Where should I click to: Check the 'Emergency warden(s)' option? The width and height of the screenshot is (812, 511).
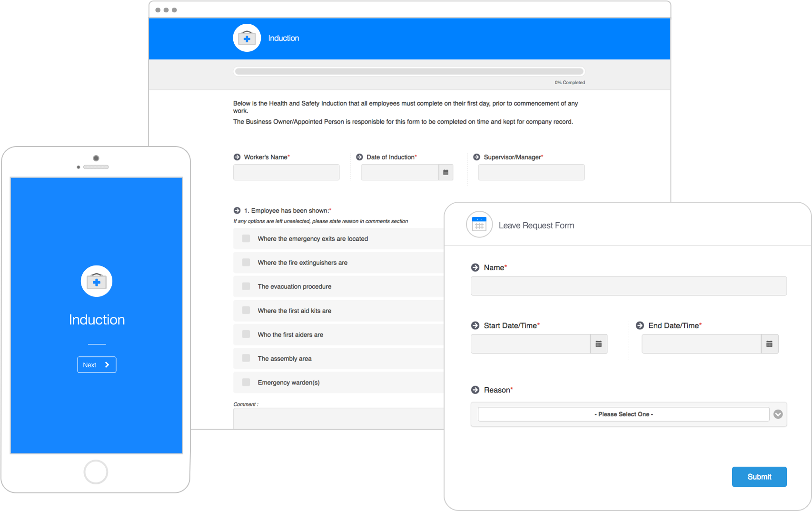point(246,382)
